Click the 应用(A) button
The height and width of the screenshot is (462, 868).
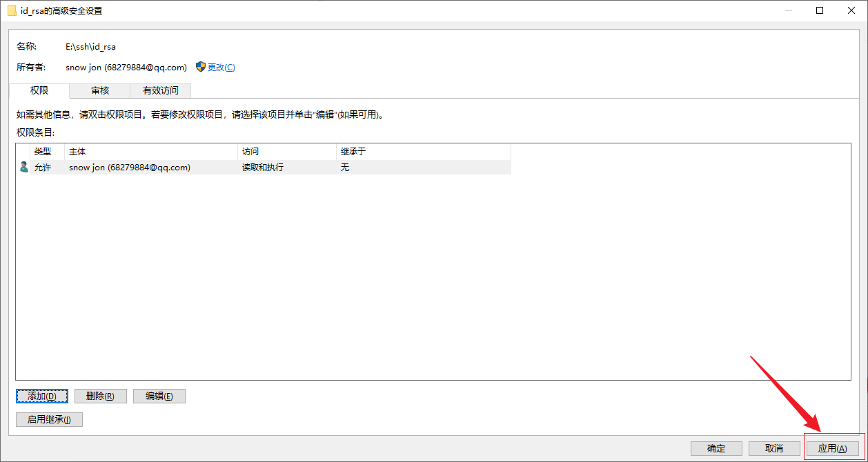point(833,448)
